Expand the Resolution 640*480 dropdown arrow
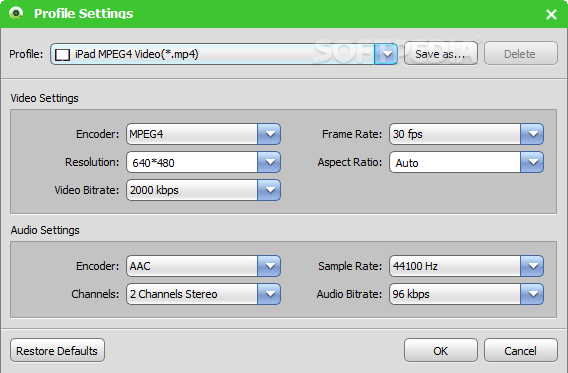This screenshot has width=568, height=373. [269, 162]
